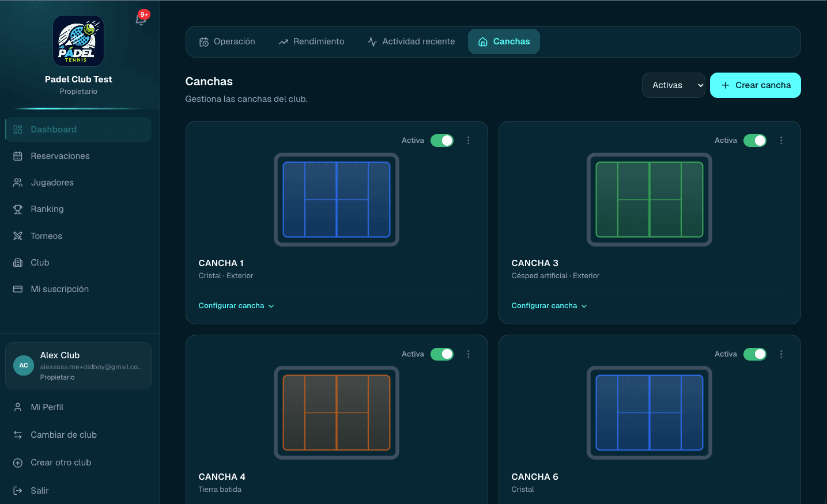
Task: Click the Club building icon
Action: (x=18, y=263)
